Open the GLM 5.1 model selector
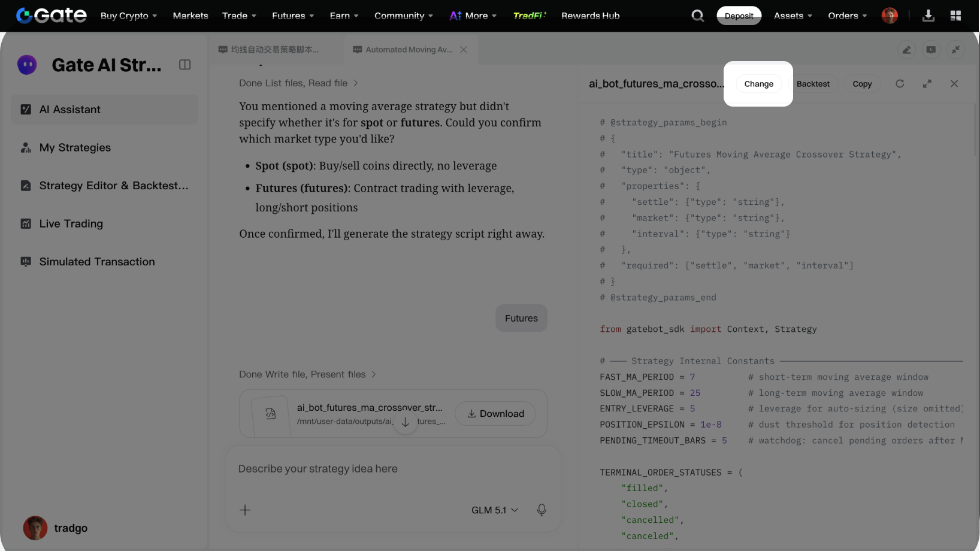 point(495,510)
